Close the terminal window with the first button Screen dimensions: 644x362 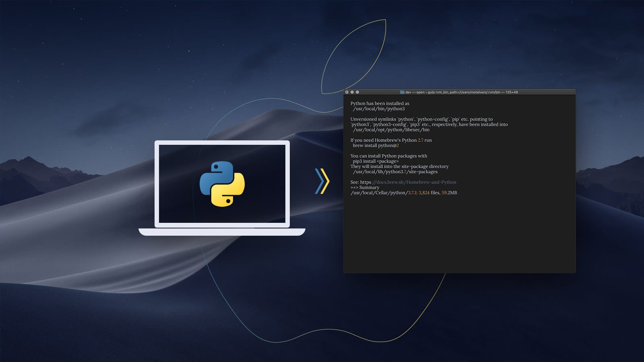tap(347, 92)
